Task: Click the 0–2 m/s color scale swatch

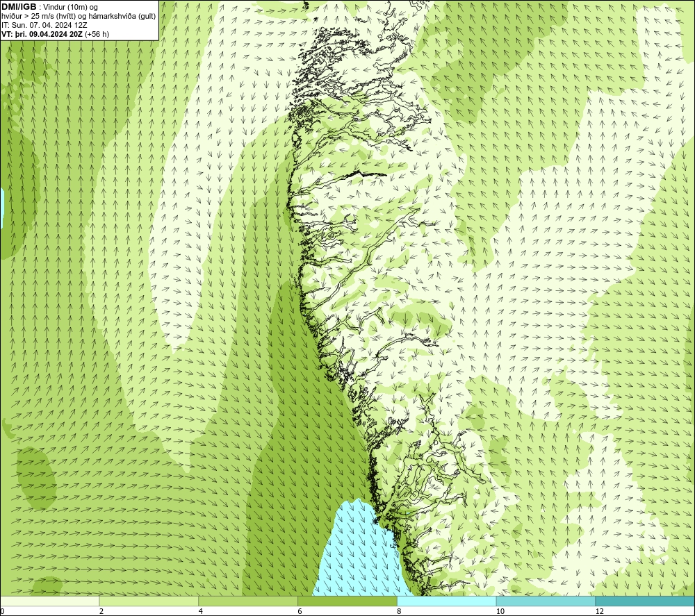Action: [x=49, y=601]
